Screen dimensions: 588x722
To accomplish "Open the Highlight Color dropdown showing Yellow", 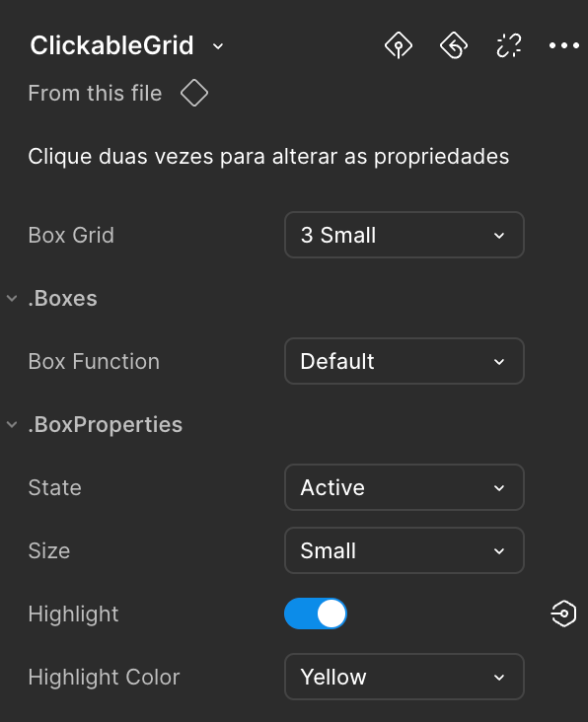I will pyautogui.click(x=404, y=677).
